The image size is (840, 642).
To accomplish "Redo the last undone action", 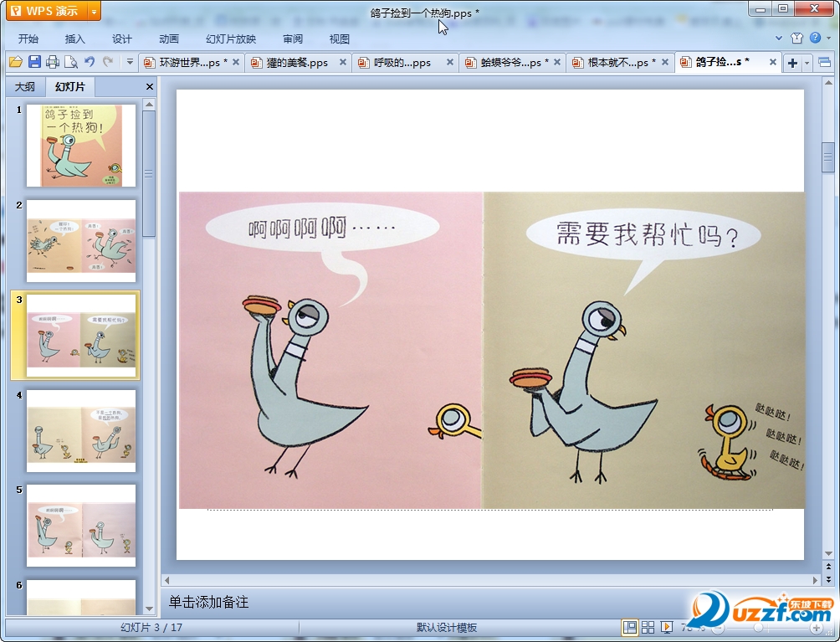I will (x=108, y=62).
